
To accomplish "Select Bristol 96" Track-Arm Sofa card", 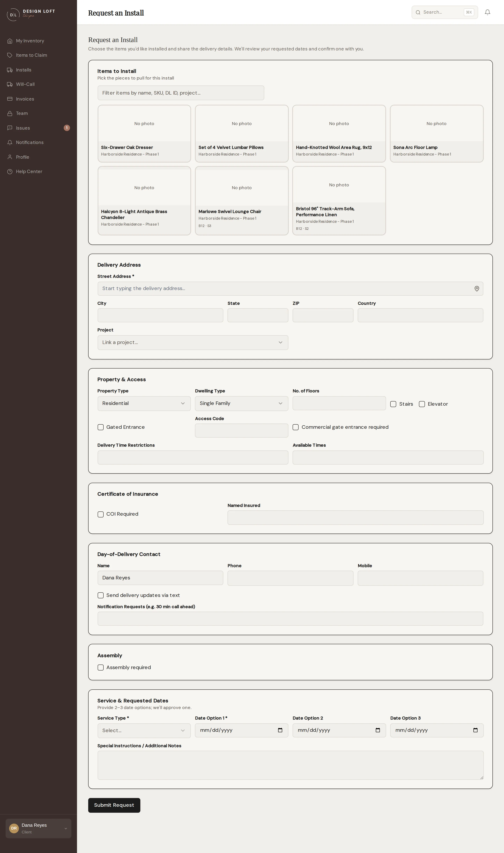I will click(339, 201).
